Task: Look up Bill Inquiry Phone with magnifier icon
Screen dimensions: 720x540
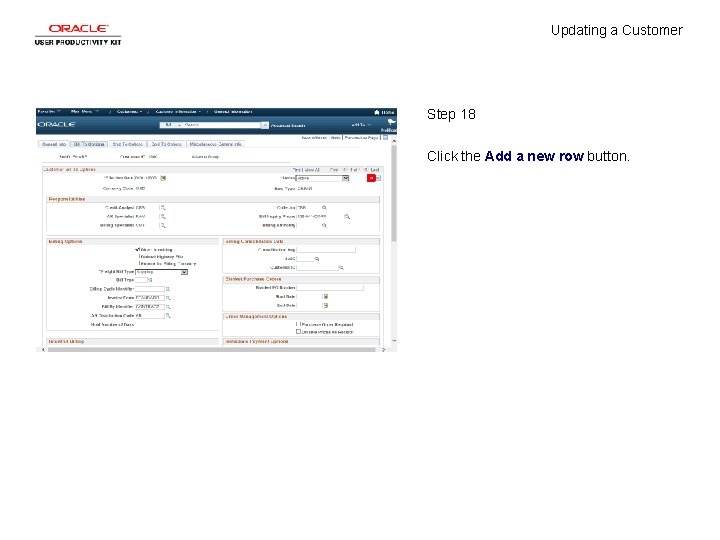Action: pos(347,217)
